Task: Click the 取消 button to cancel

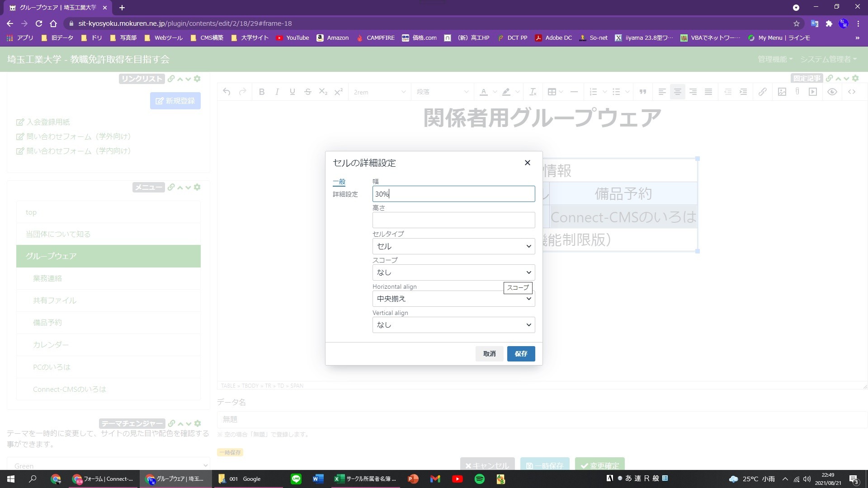Action: point(490,354)
